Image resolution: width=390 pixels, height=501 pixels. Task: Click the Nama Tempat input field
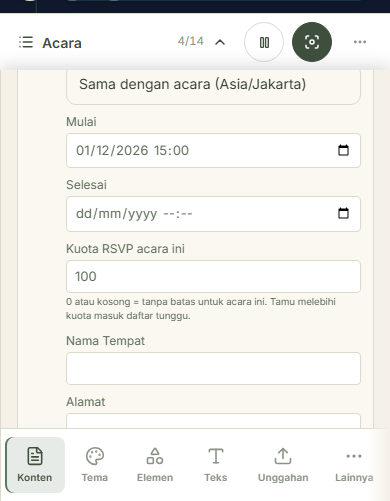tap(213, 368)
